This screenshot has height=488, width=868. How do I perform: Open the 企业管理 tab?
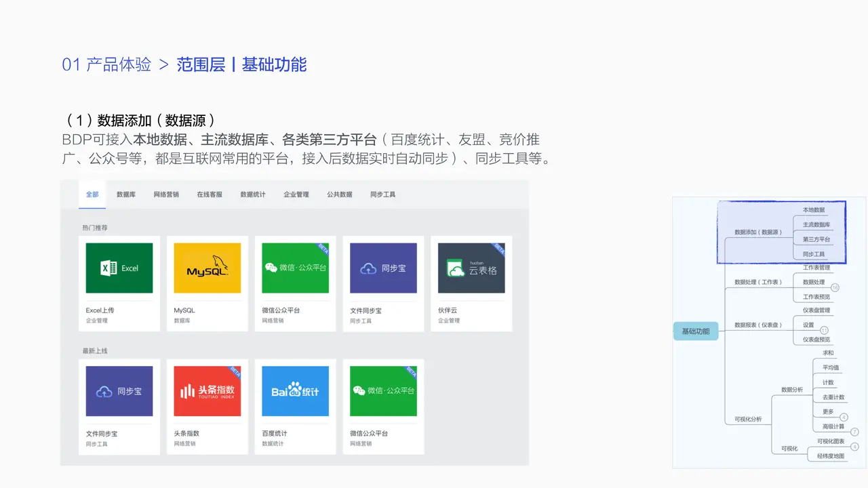pos(296,195)
